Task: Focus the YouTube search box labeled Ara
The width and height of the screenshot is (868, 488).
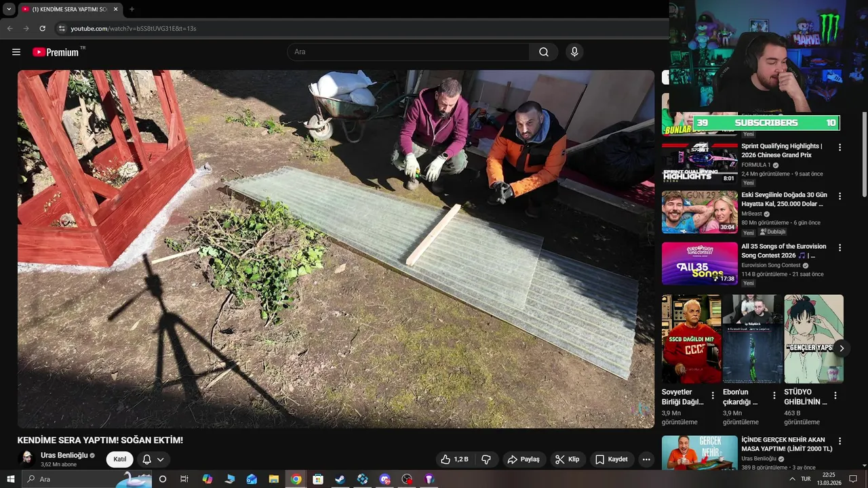Action: click(x=408, y=52)
